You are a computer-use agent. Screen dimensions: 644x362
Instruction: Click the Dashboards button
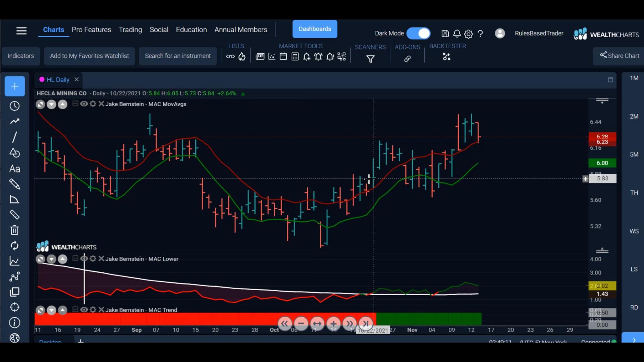tap(315, 29)
